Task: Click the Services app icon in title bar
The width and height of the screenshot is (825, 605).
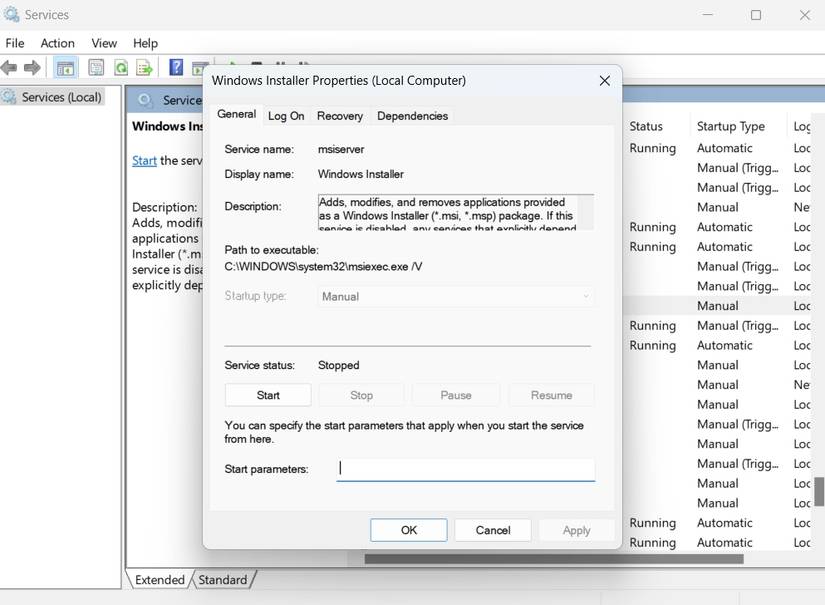Action: (10, 14)
